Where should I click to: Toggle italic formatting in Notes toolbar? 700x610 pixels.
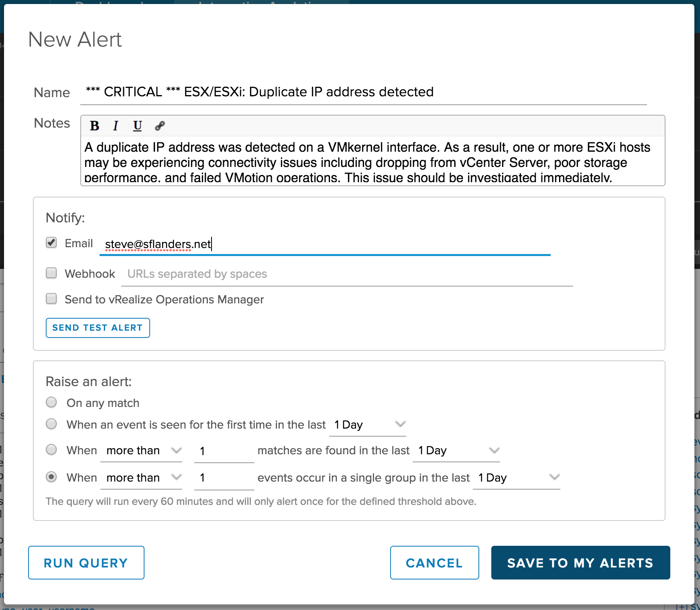click(x=116, y=126)
